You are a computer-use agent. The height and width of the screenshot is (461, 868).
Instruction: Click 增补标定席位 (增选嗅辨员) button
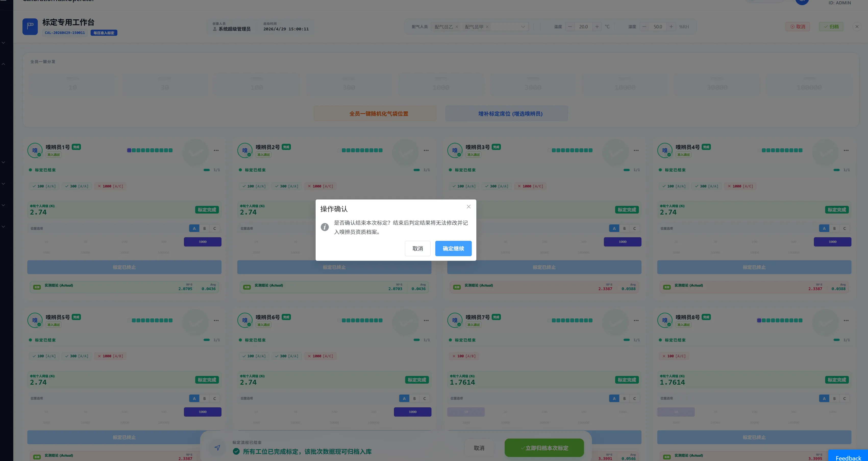pyautogui.click(x=506, y=114)
